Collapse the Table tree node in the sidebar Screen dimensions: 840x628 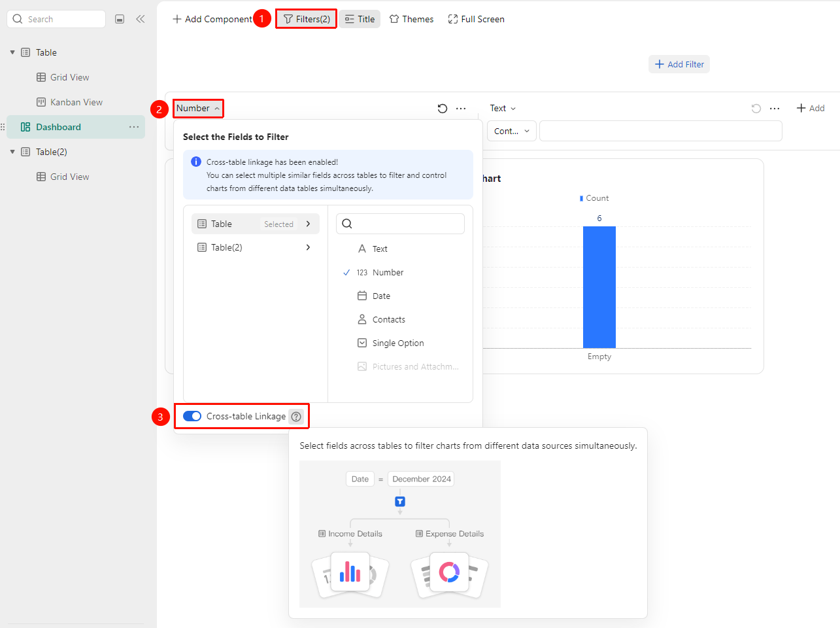tap(12, 52)
